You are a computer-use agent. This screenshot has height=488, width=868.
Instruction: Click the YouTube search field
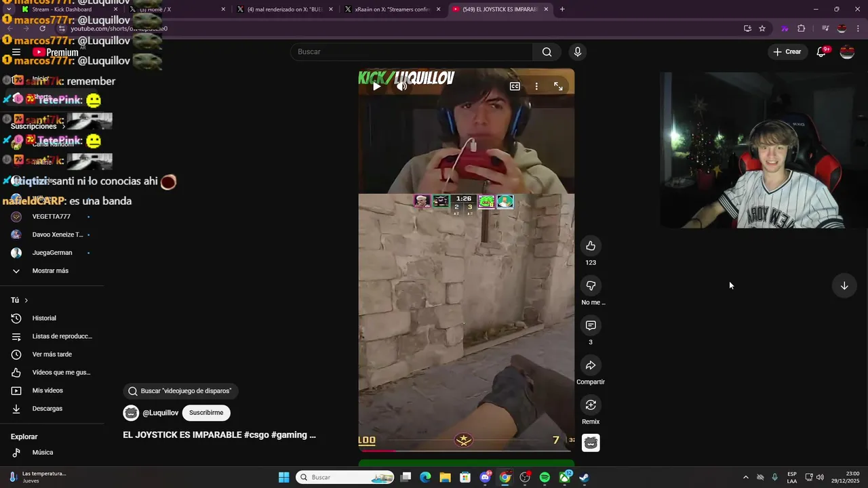(x=412, y=52)
